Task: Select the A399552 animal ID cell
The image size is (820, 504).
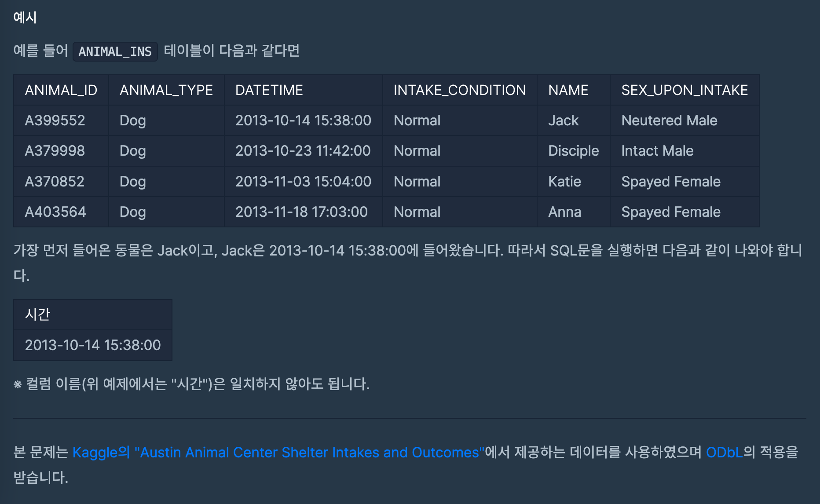Action: click(55, 121)
